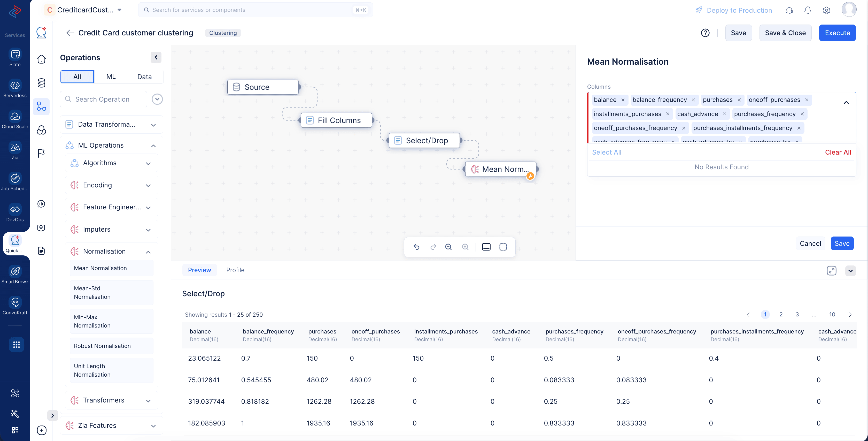Collapse the Operations panel
The width and height of the screenshot is (868, 441).
(x=156, y=57)
